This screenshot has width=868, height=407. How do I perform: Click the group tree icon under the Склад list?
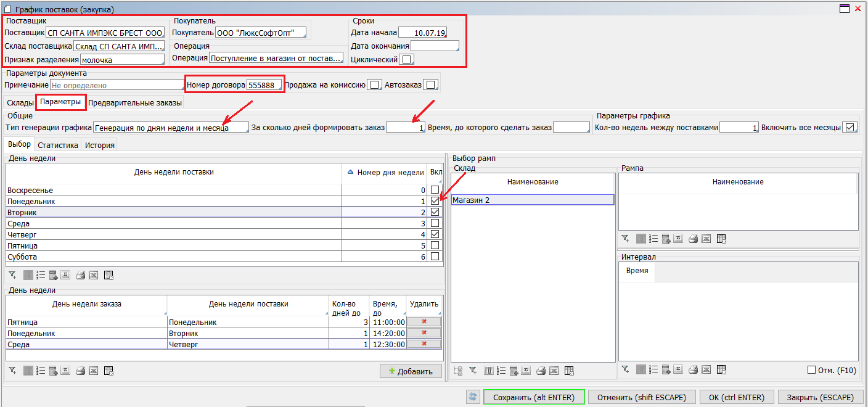458,371
